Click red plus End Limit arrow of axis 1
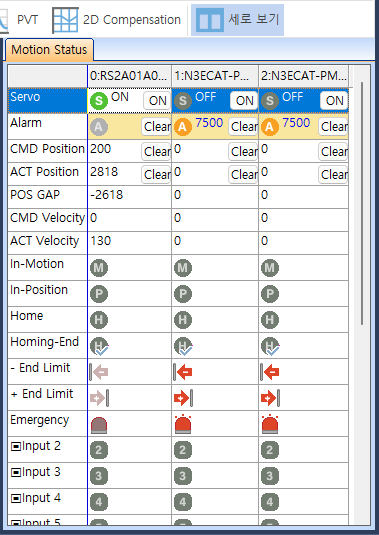Viewport: 379px width, 535px height. pyautogui.click(x=184, y=398)
